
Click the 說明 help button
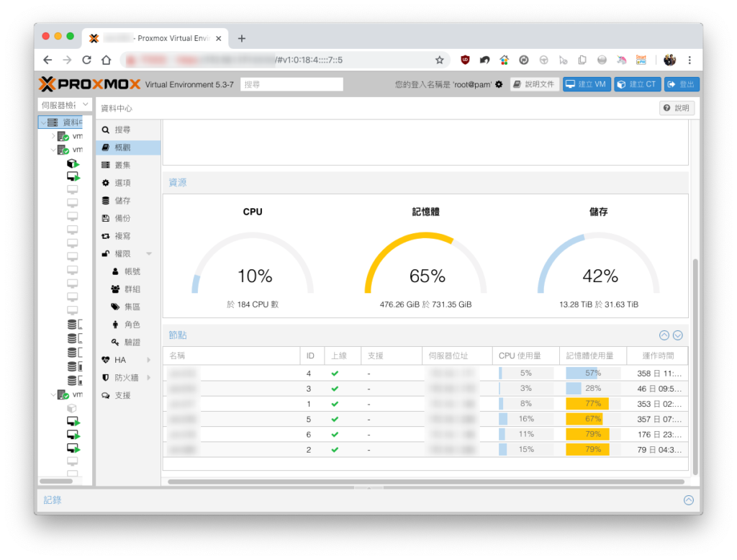tap(677, 108)
